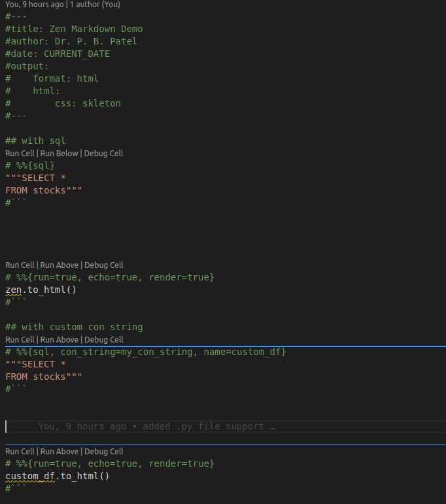Click the underlined 'custom_df' identifier

coord(30,477)
